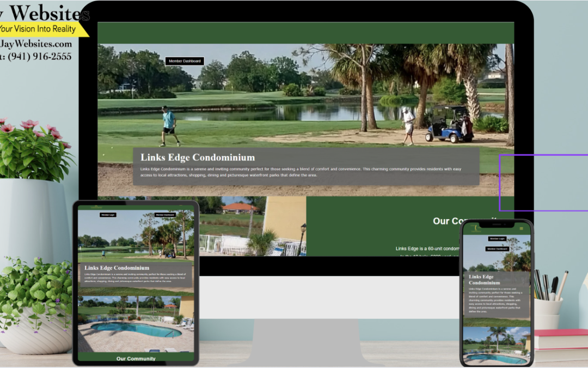Click the logo in the tablet's green header
The image size is (588, 368).
click(96, 207)
